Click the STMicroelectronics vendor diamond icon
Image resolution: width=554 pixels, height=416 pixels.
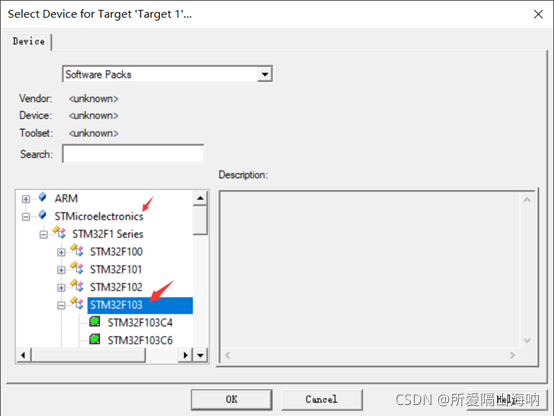(x=42, y=215)
